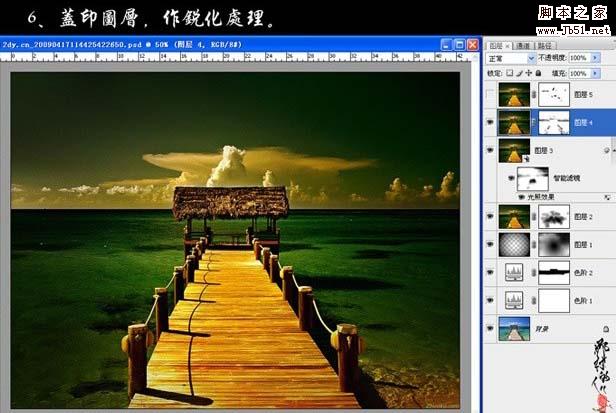Select the 色阶 1 levels adjustment icon
This screenshot has height=413, width=616.
[514, 301]
